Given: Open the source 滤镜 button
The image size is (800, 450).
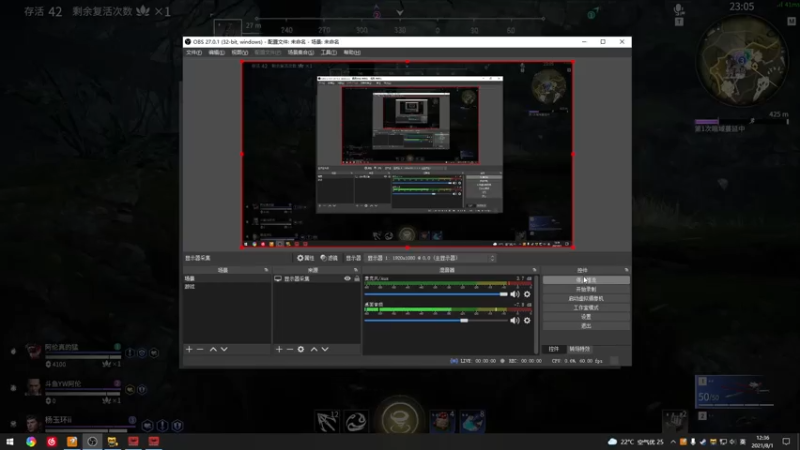Looking at the screenshot, I should pyautogui.click(x=329, y=258).
